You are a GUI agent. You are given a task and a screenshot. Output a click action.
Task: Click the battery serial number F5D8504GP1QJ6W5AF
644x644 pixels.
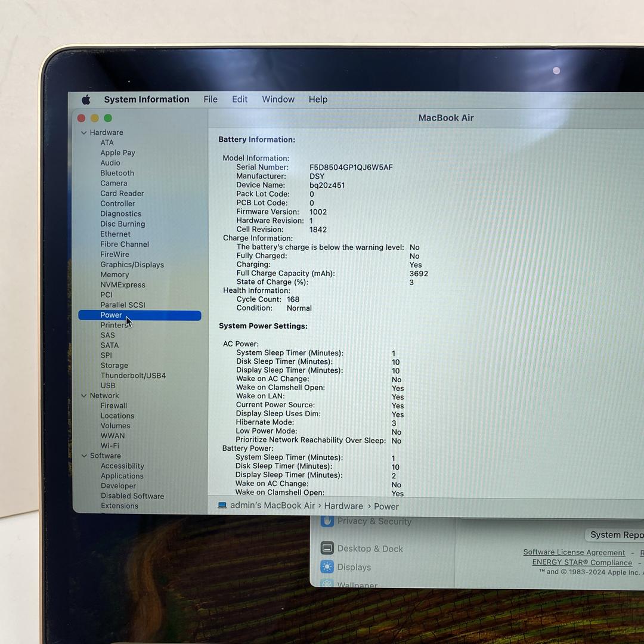(x=351, y=167)
